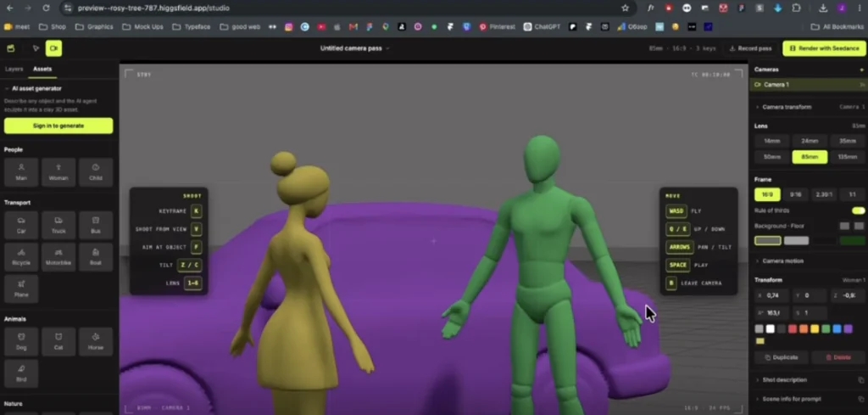
Task: Add the Motorbike asset
Action: (x=58, y=257)
